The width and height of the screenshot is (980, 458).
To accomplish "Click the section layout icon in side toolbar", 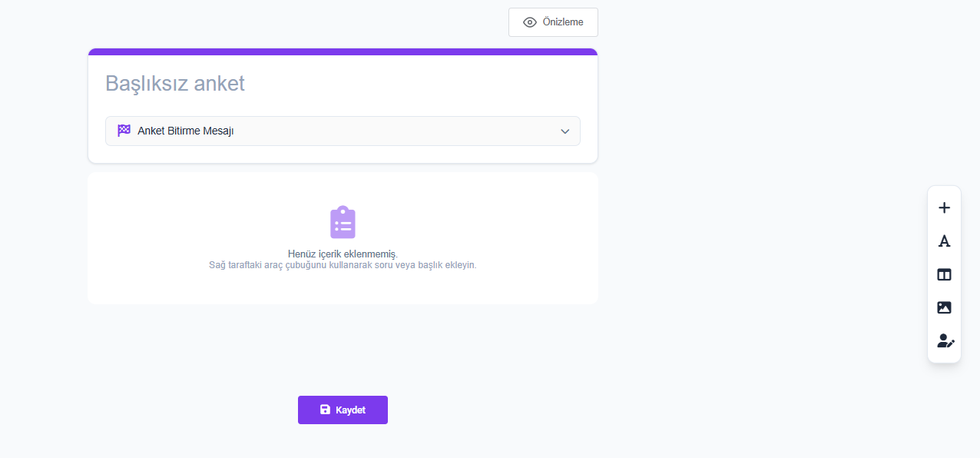I will point(944,274).
